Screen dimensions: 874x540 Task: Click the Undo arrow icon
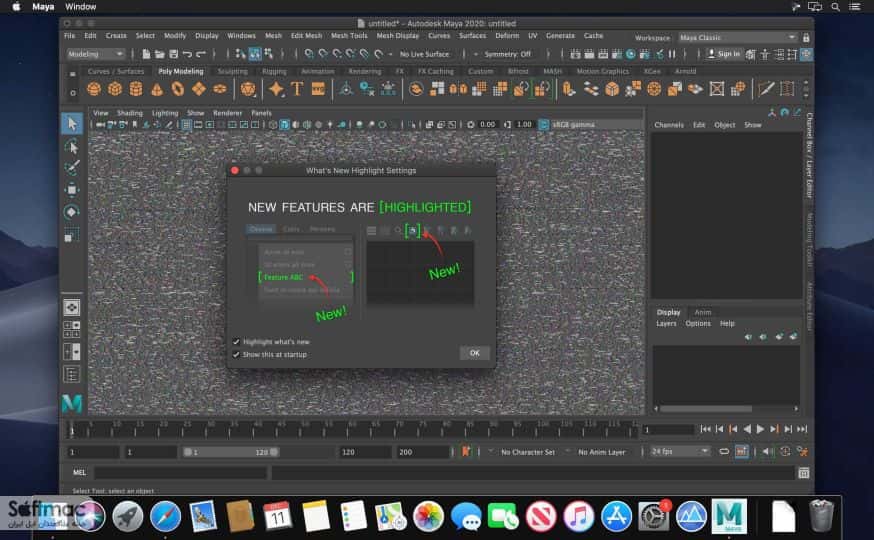click(187, 54)
